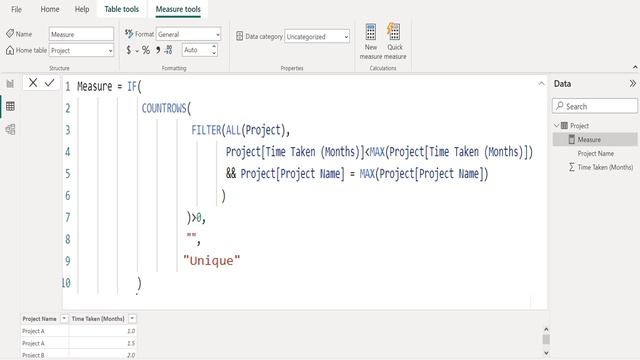Image resolution: width=640 pixels, height=360 pixels.
Task: Click the FILTER function on line 3
Action: pyautogui.click(x=207, y=130)
